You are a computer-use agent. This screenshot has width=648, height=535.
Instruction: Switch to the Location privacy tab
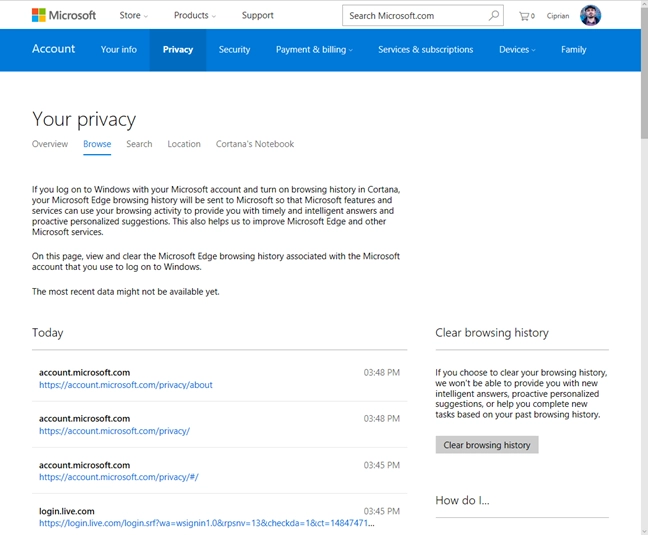tap(184, 144)
